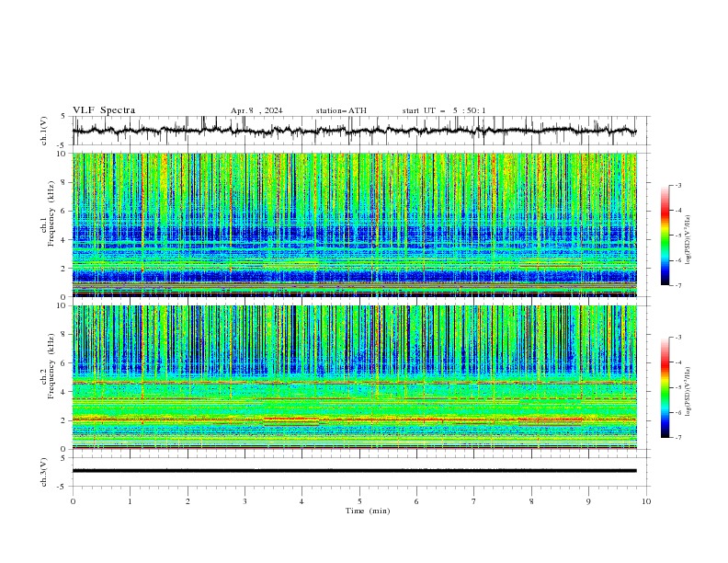Click time axis tick label '0'
728x563 pixels.
73,501
